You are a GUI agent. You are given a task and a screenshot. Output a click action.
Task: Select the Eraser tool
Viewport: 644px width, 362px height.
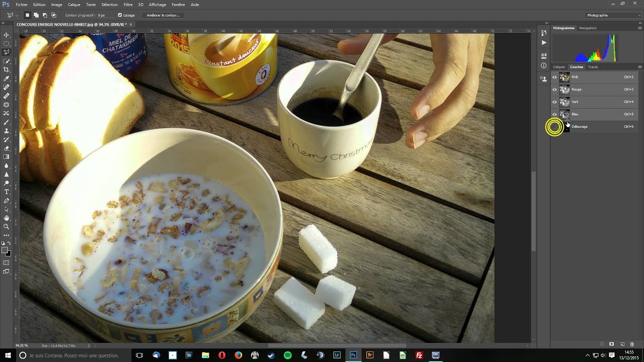click(7, 148)
